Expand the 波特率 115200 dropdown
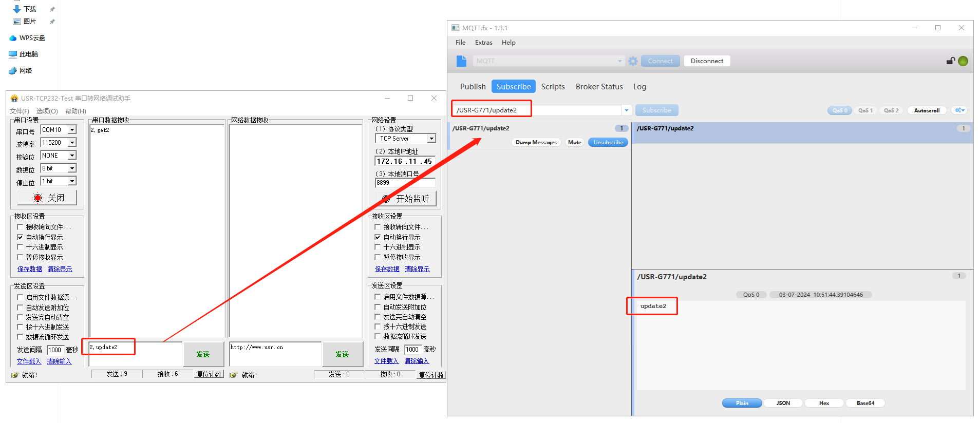 (72, 143)
